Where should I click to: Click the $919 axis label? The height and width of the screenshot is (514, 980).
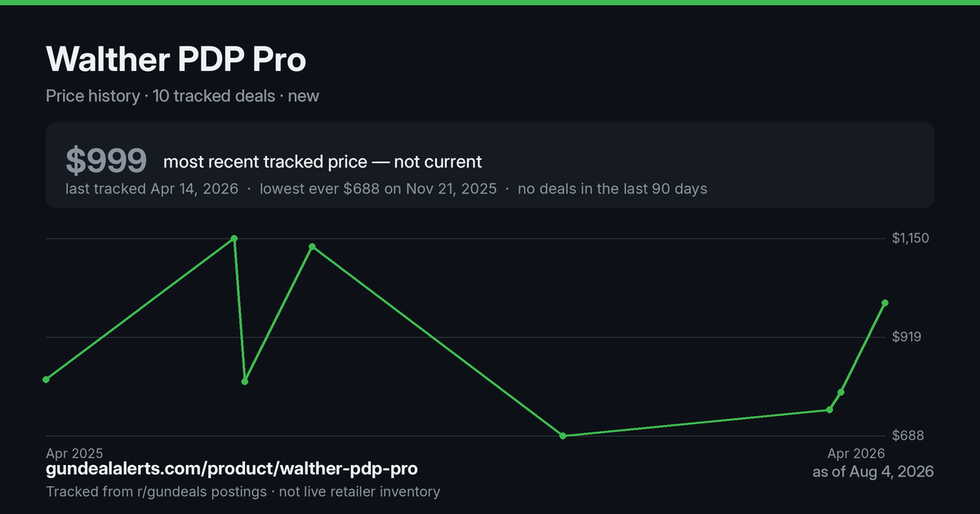coord(906,337)
